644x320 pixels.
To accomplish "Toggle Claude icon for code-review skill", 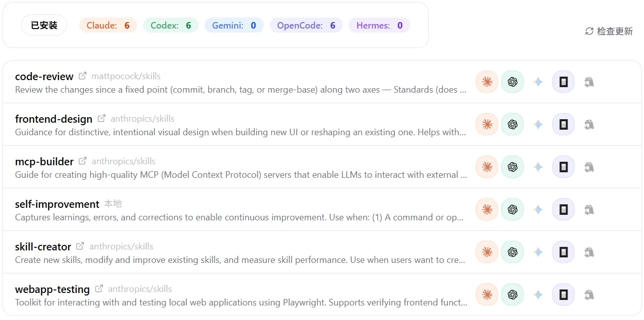I will pyautogui.click(x=487, y=82).
